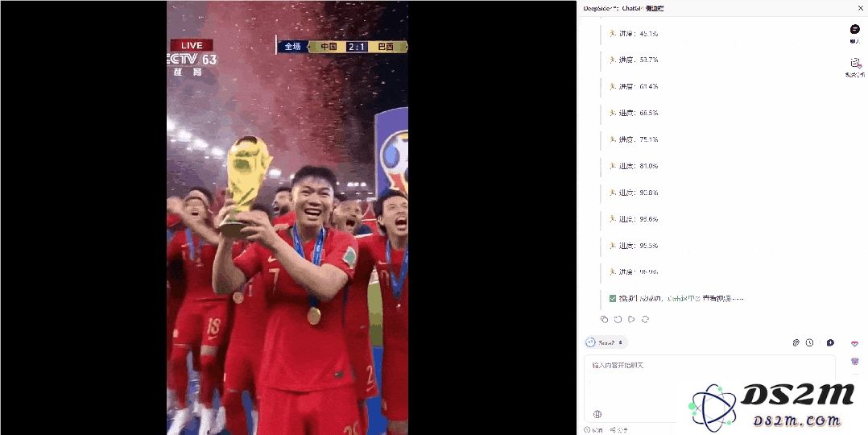Click the undo arrow icon below response
Viewport: 868px width, 435px height.
pos(618,319)
